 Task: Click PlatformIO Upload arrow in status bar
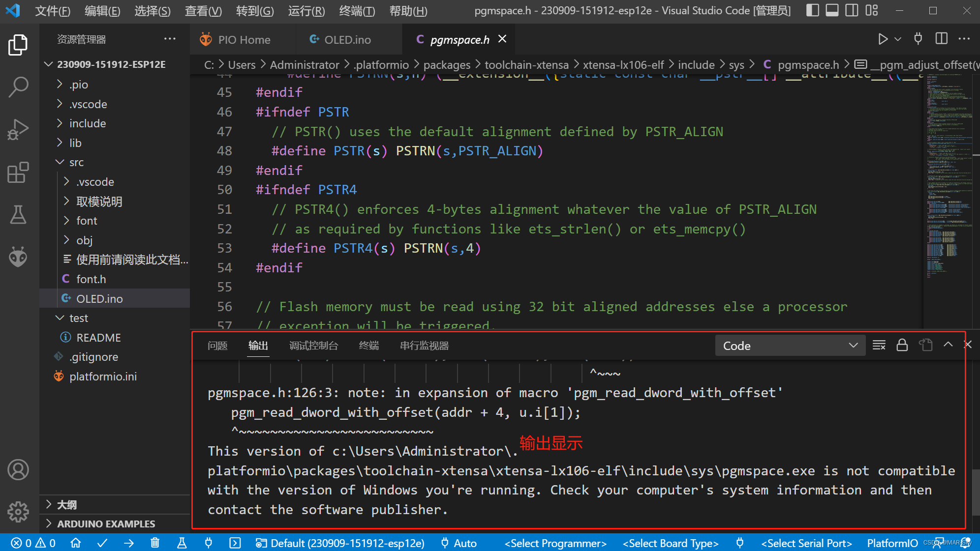tap(129, 543)
